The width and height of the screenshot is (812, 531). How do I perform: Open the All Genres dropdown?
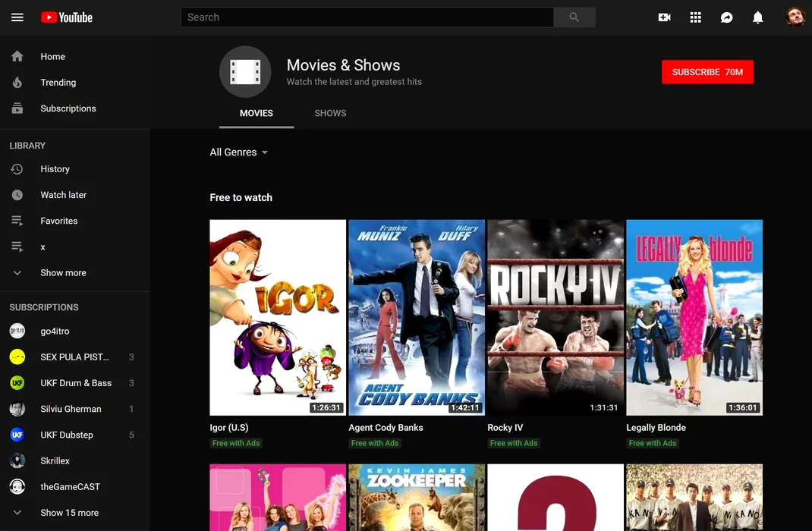tap(239, 152)
